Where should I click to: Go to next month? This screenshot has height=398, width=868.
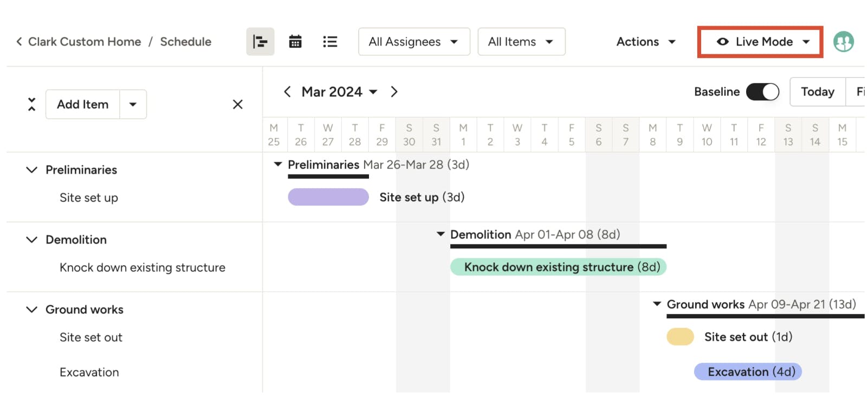pos(394,92)
